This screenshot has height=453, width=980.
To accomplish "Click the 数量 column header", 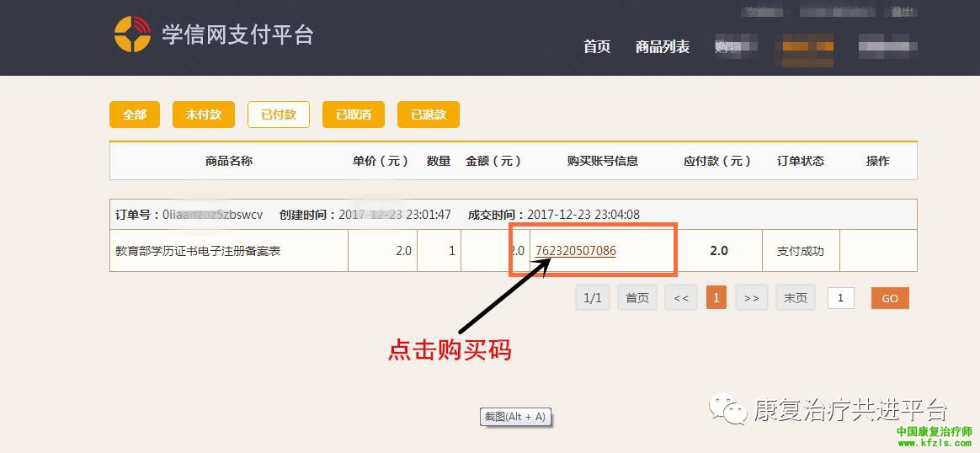I will (439, 161).
